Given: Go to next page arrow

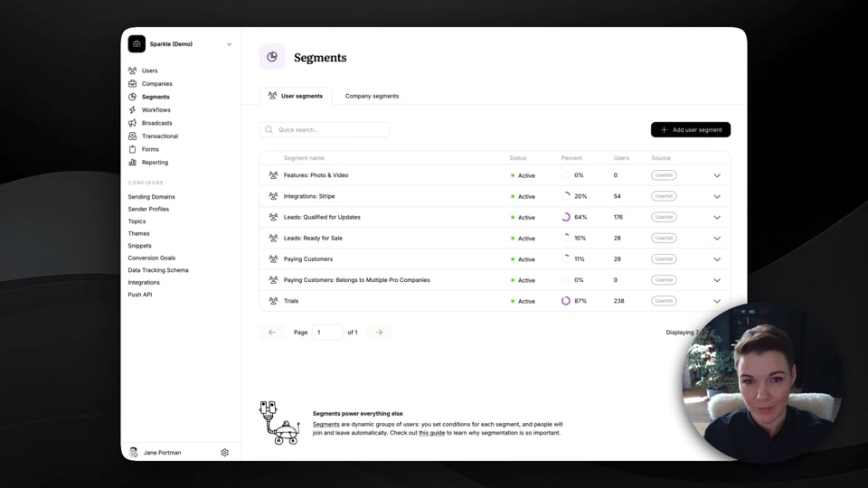Looking at the screenshot, I should (379, 332).
